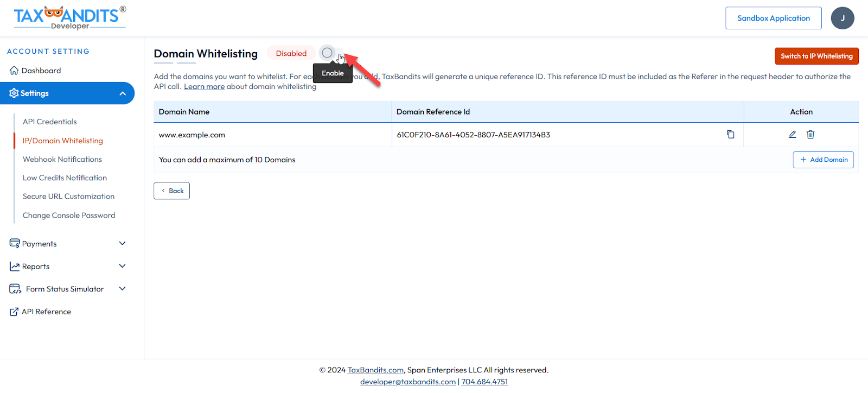Copy the Domain Reference Id
This screenshot has height=393, width=868.
pyautogui.click(x=730, y=135)
